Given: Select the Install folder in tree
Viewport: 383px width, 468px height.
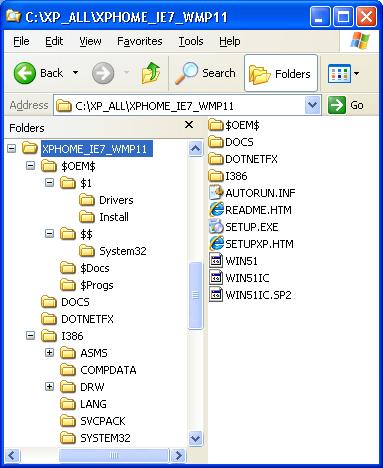Looking at the screenshot, I should 114,217.
